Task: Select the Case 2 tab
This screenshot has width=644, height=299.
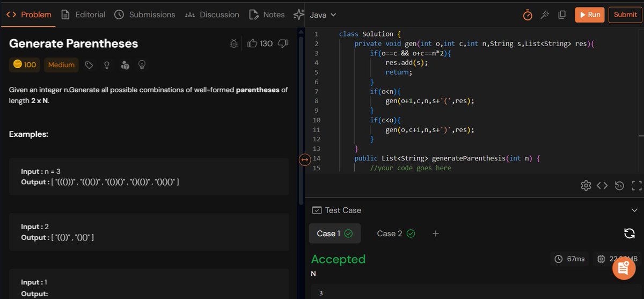Action: point(396,234)
